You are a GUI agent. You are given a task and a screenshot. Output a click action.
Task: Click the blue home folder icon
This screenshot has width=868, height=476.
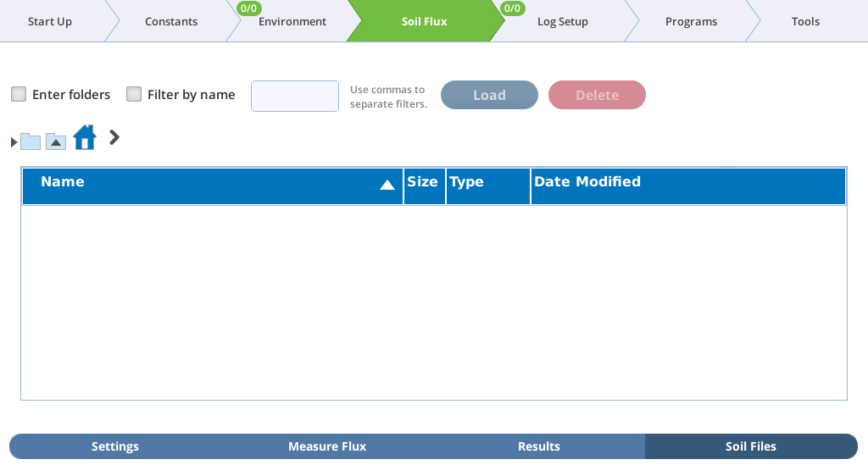tap(85, 137)
